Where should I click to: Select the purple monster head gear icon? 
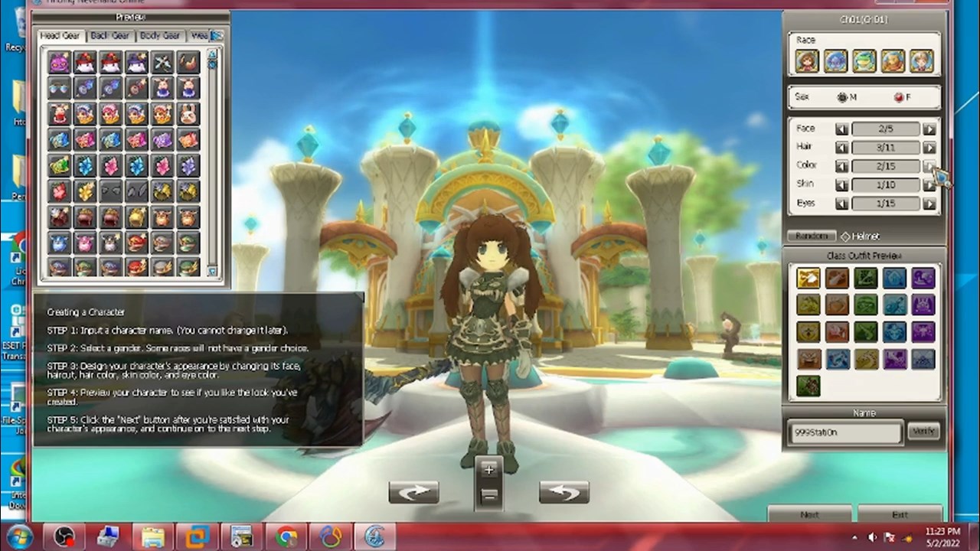point(59,63)
